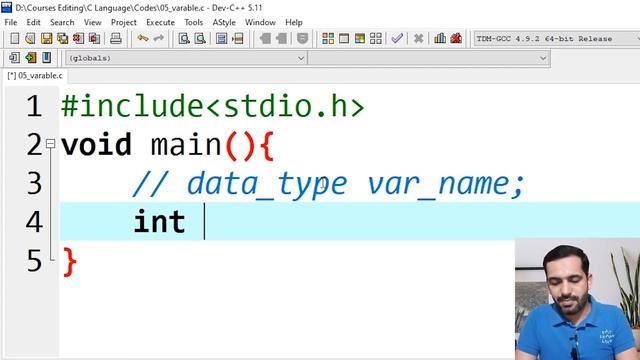The width and height of the screenshot is (640, 360).
Task: Click line number 4 in the gutter
Action: coord(34,222)
